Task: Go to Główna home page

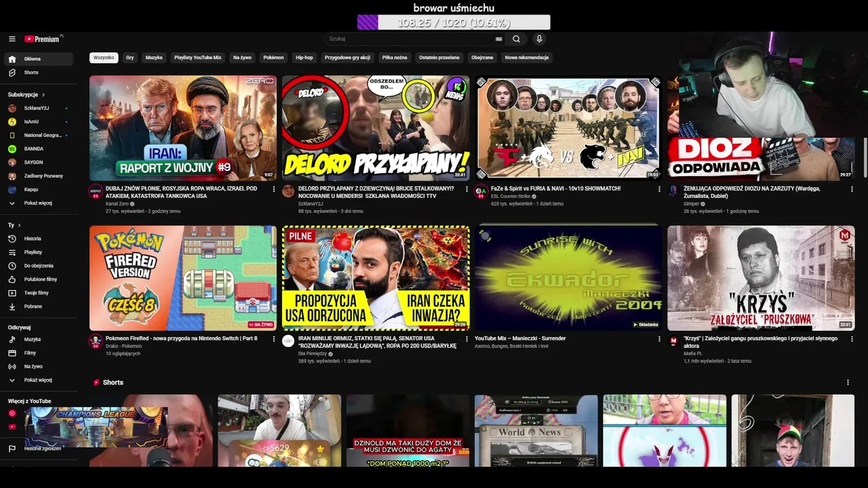Action: click(x=40, y=59)
